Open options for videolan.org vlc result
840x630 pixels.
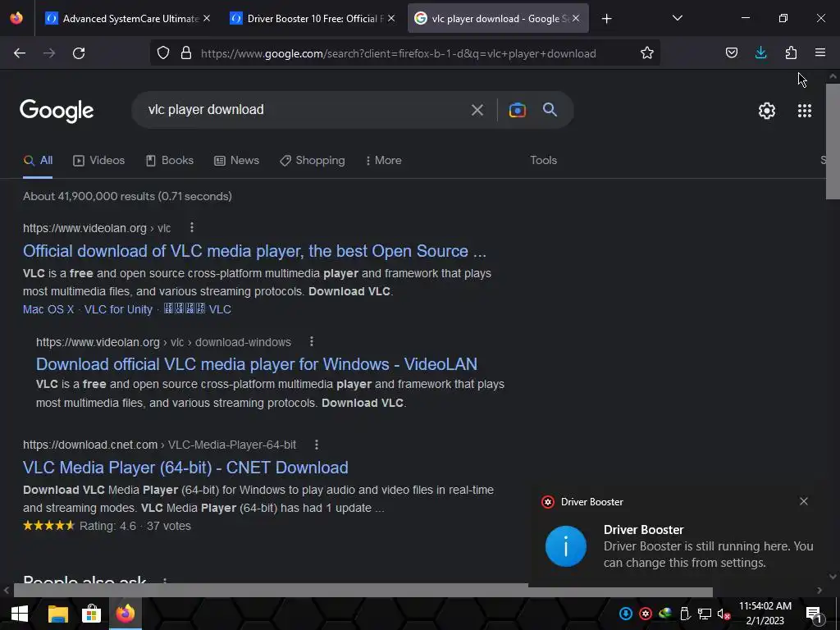[x=192, y=228]
